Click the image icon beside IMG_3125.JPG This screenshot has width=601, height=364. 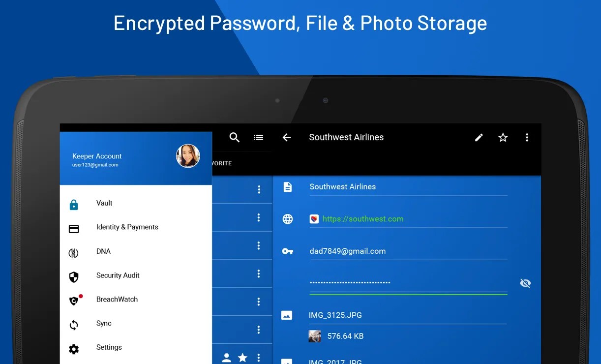[287, 315]
